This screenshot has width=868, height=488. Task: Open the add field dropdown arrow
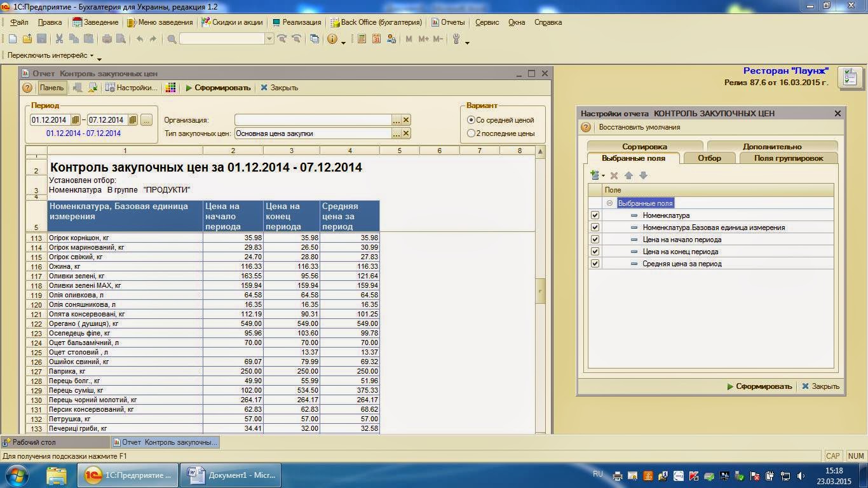(604, 176)
